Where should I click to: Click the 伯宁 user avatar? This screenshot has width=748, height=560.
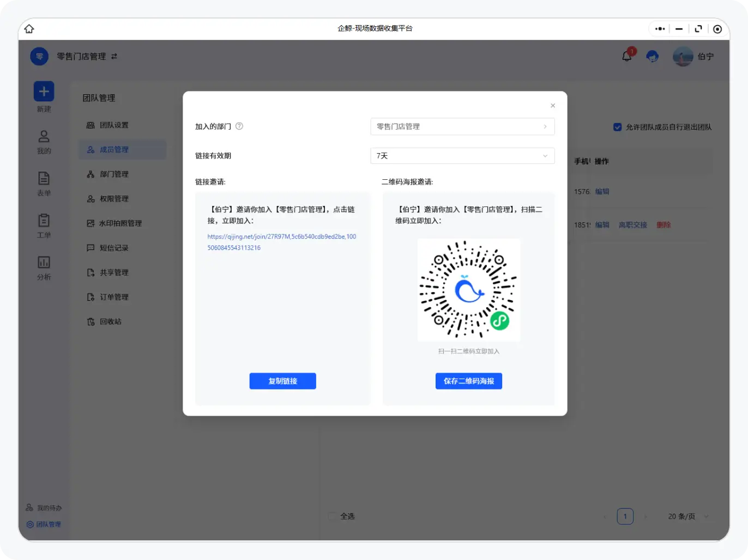point(683,56)
